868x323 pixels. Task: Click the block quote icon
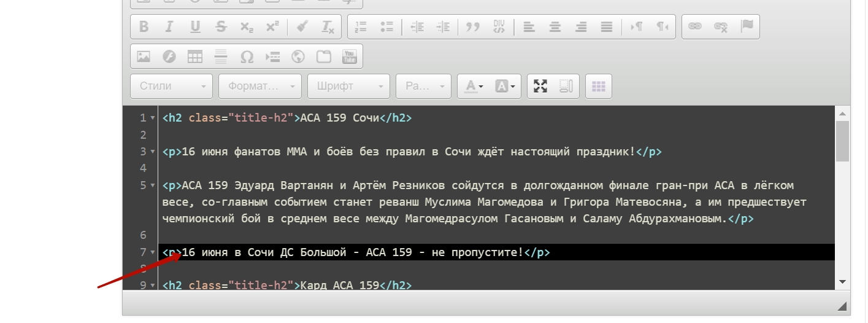point(472,27)
